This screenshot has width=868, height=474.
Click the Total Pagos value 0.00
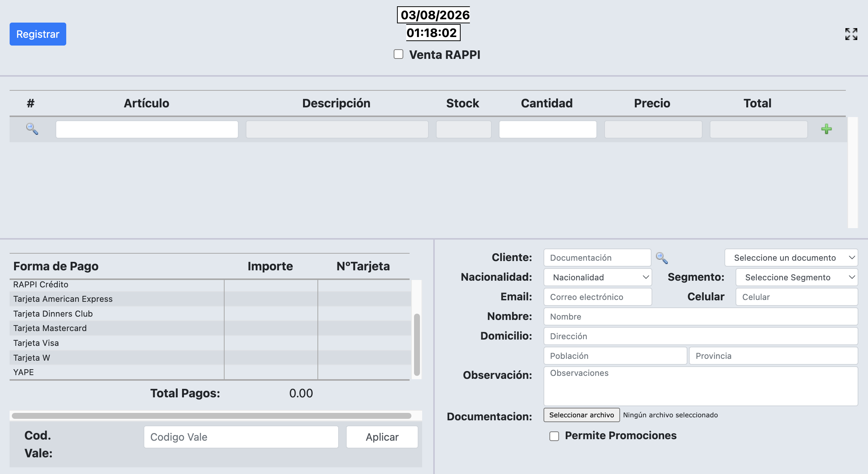click(x=301, y=393)
